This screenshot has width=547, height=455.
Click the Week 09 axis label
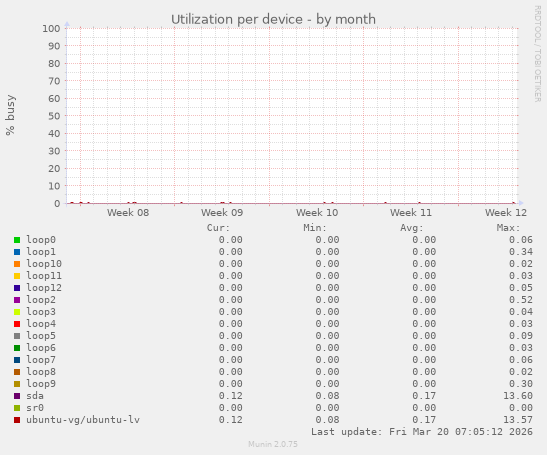[x=222, y=212]
